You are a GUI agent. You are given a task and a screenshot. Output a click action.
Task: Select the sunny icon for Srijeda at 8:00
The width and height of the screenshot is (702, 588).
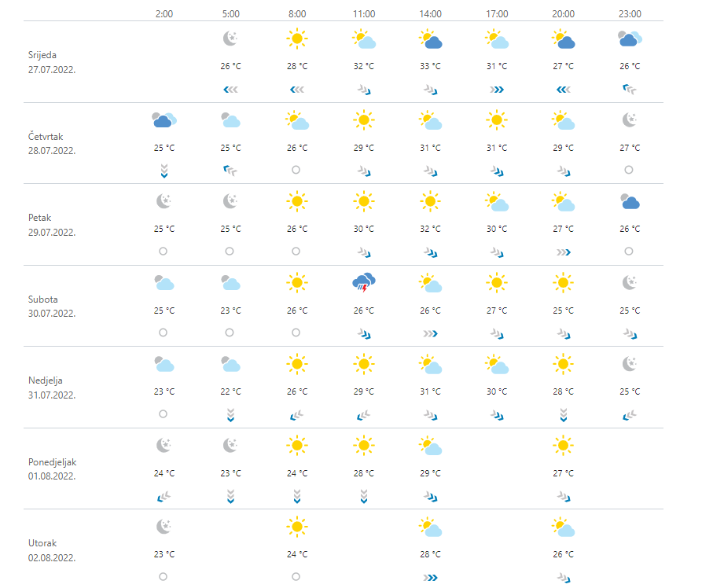coord(296,39)
